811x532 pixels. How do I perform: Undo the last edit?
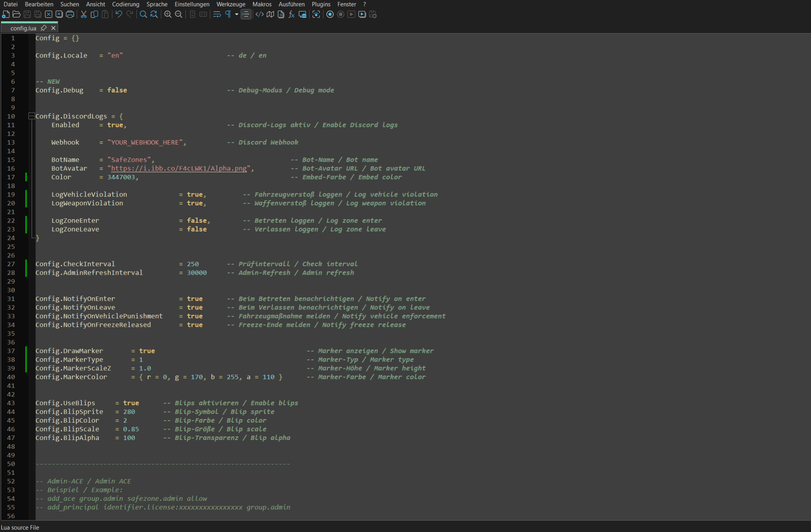[119, 15]
